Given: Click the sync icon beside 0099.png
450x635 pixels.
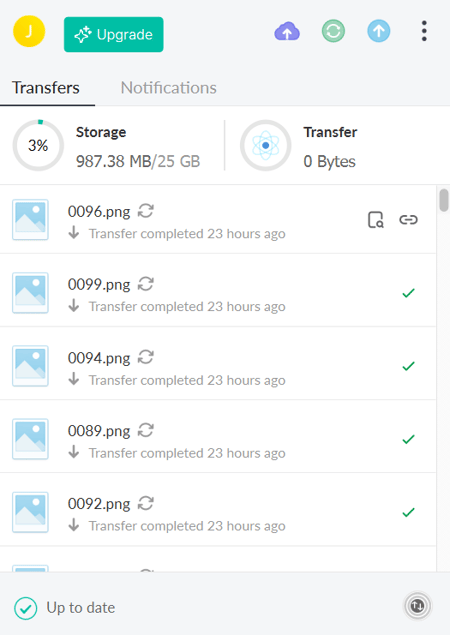Looking at the screenshot, I should click(x=145, y=284).
